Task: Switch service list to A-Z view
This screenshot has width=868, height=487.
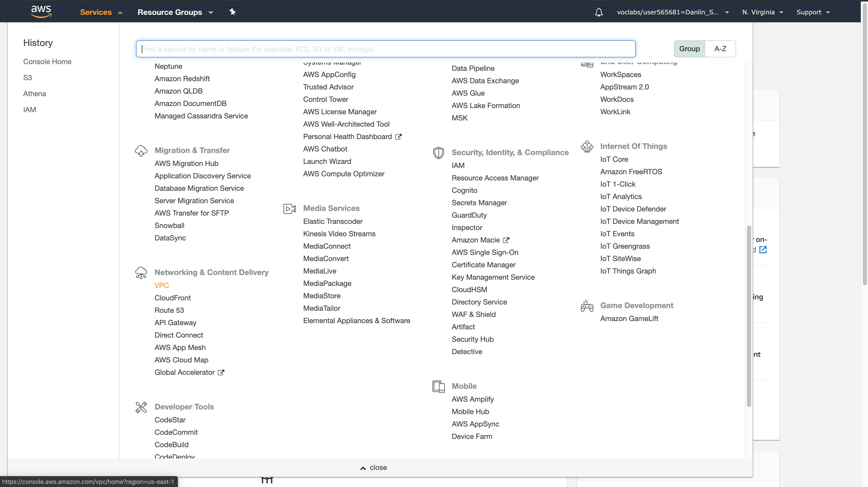Action: tap(720, 49)
